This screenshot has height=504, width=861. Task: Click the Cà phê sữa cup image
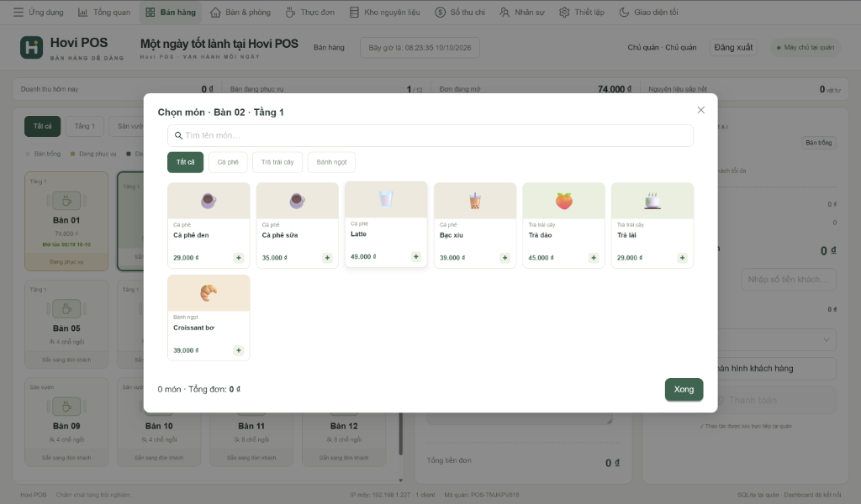click(298, 201)
